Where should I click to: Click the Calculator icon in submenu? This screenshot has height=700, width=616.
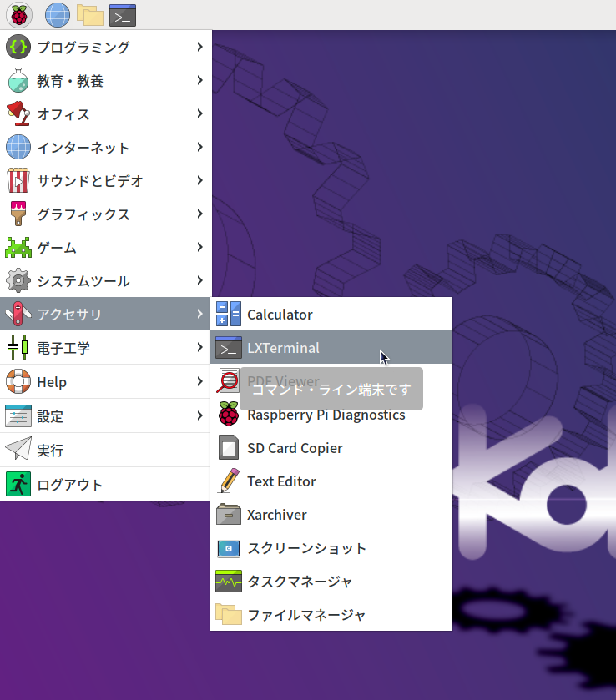click(x=228, y=315)
